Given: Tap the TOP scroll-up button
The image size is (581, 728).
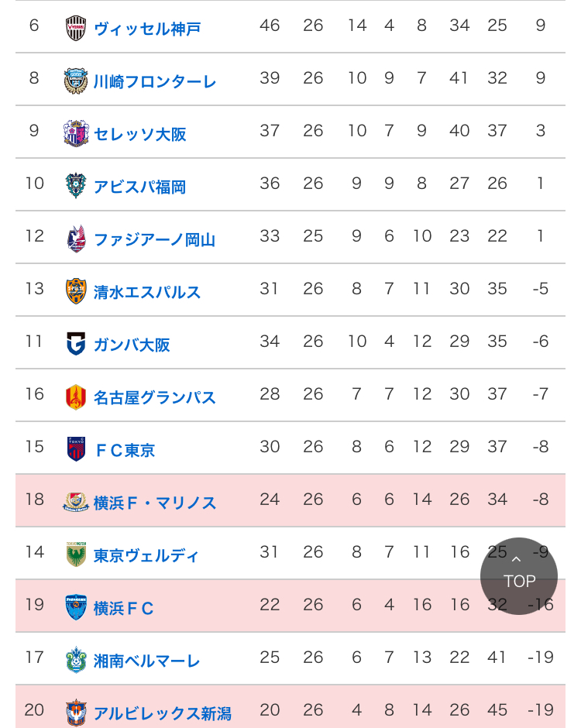Looking at the screenshot, I should 519,576.
